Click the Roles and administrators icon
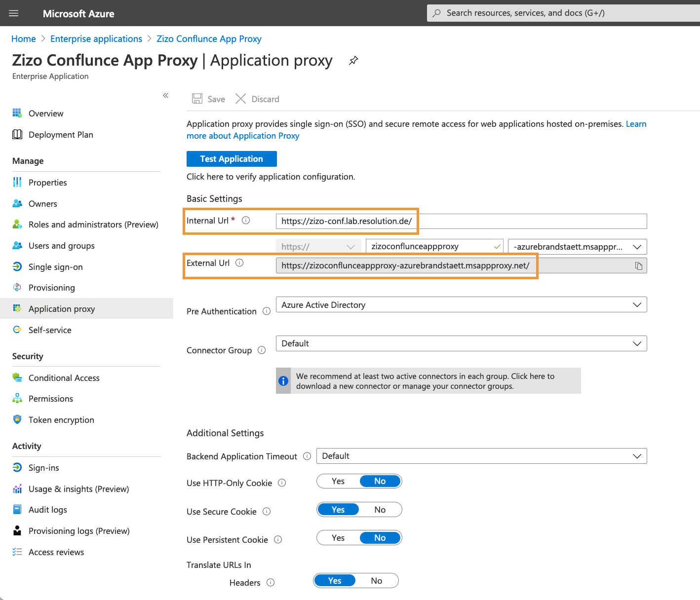This screenshot has width=700, height=600. click(x=17, y=224)
